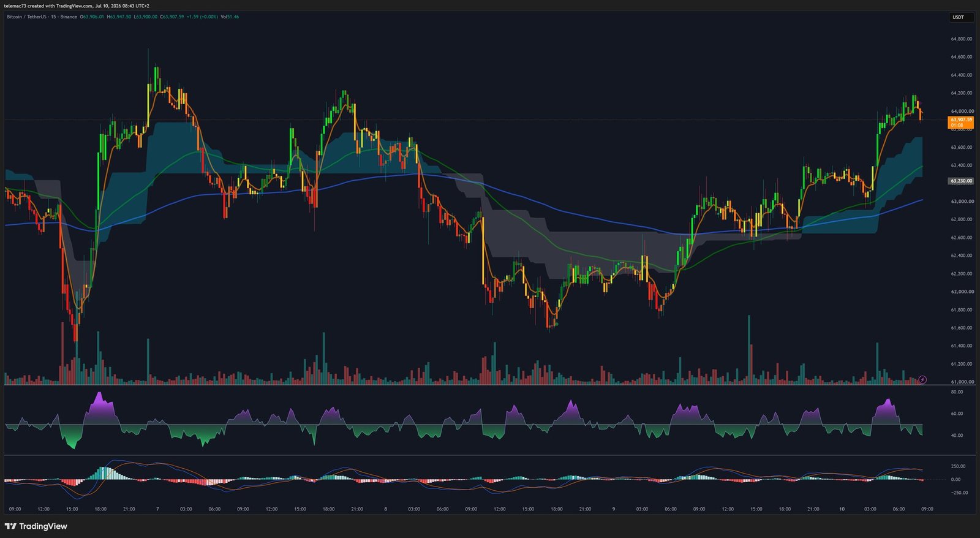Click the orange 63,907.59 current price label
Screen dimensions: 980x538
coord(961,122)
